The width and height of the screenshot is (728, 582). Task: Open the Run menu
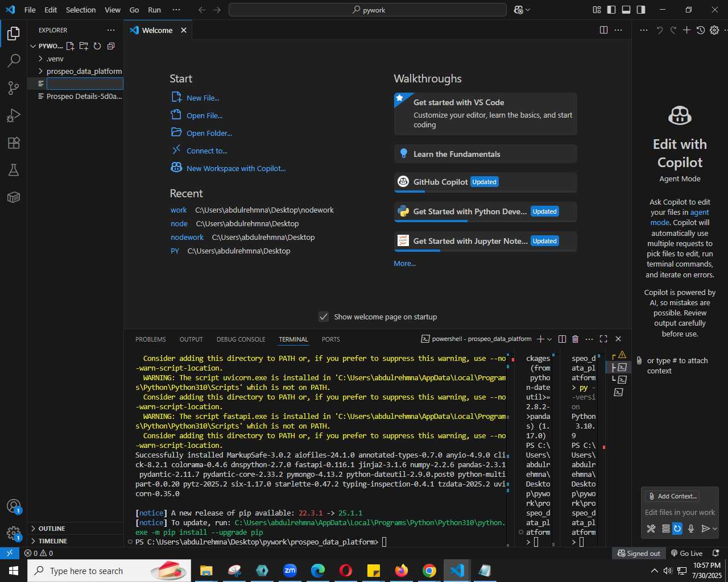tap(154, 10)
